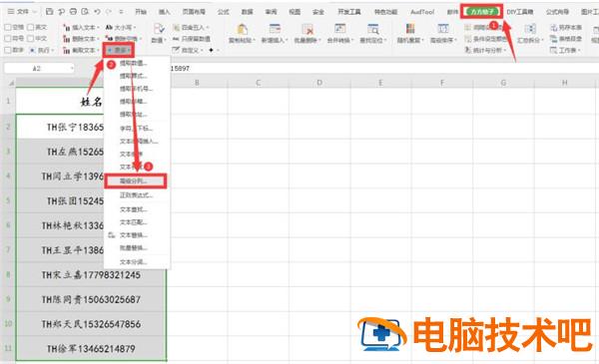The image size is (599, 364).
Task: Switch to the 公式向导 tab
Action: point(557,12)
